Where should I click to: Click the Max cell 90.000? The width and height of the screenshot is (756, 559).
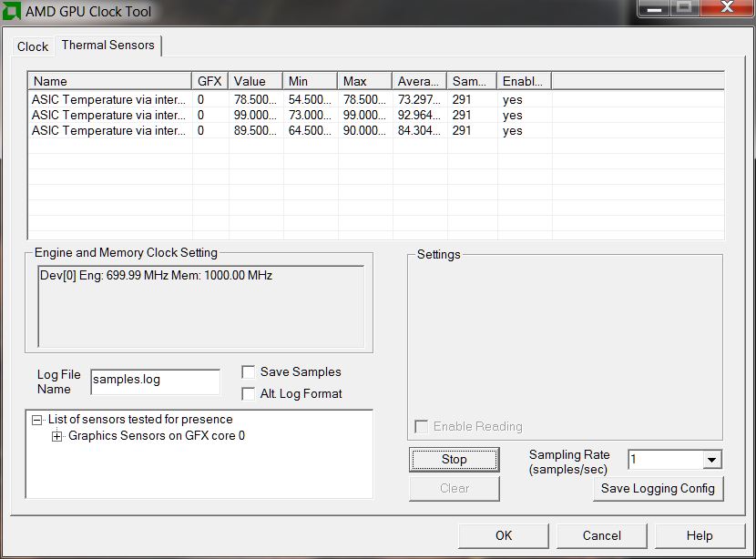pyautogui.click(x=364, y=130)
